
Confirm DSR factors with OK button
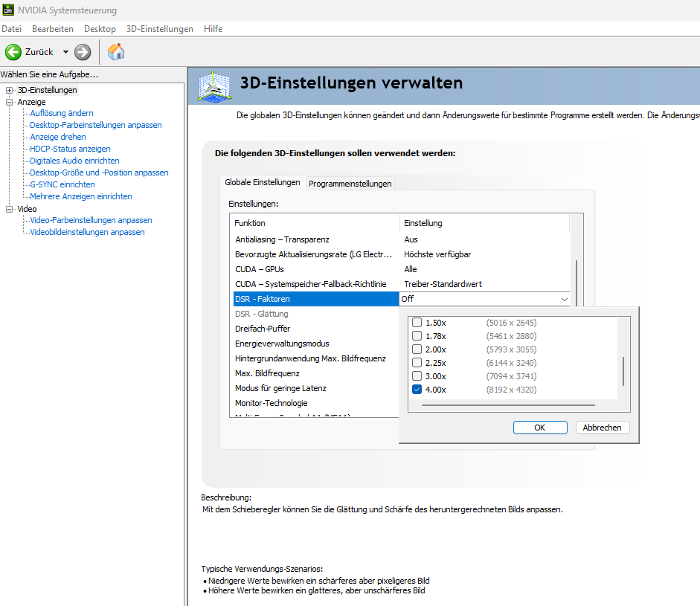click(x=540, y=428)
